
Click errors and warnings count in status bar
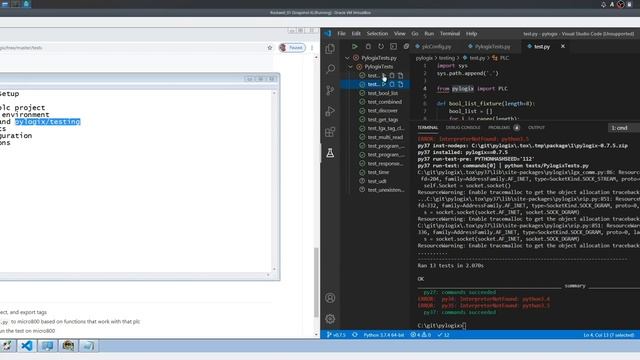pyautogui.click(x=420, y=335)
